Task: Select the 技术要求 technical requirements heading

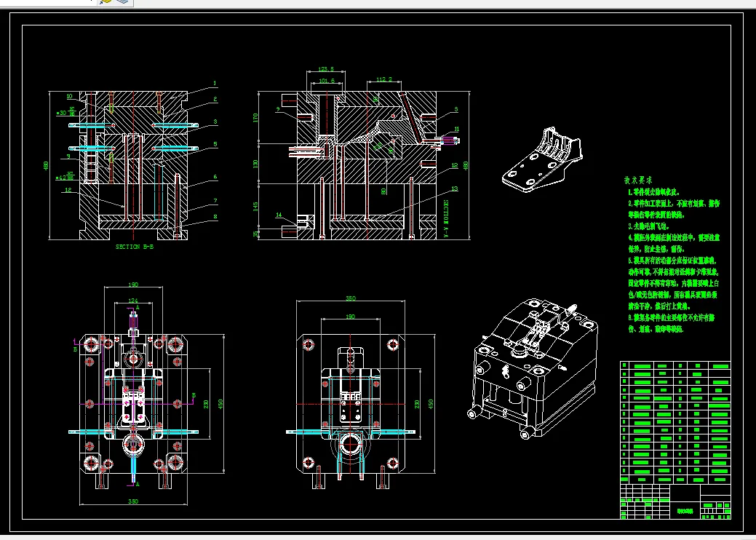Action: (x=638, y=180)
